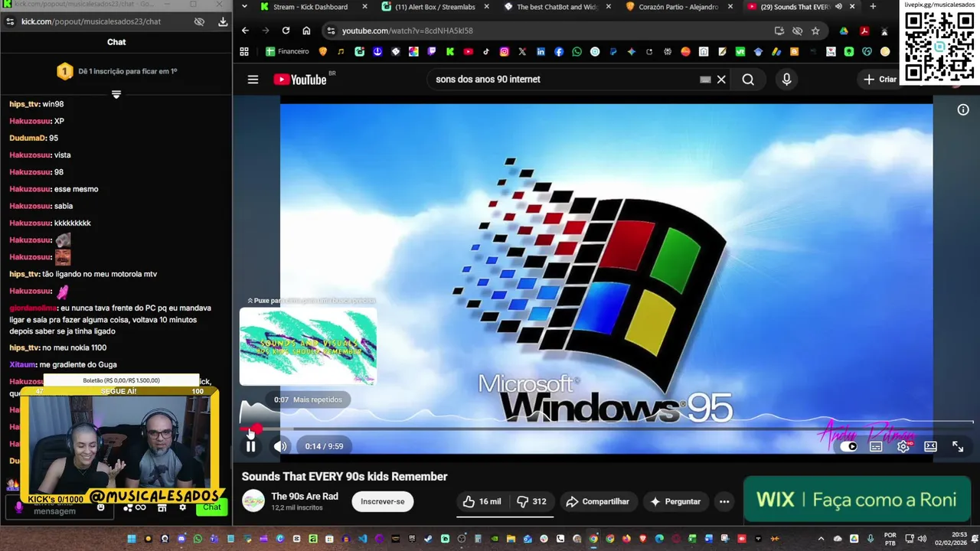The height and width of the screenshot is (551, 980).
Task: Start voice search with microphone icon
Action: [x=786, y=79]
